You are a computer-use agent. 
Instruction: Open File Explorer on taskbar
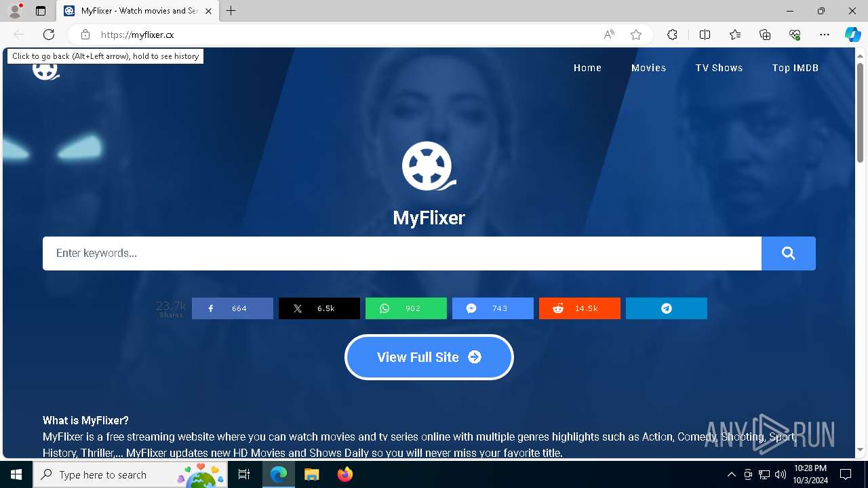pyautogui.click(x=311, y=474)
